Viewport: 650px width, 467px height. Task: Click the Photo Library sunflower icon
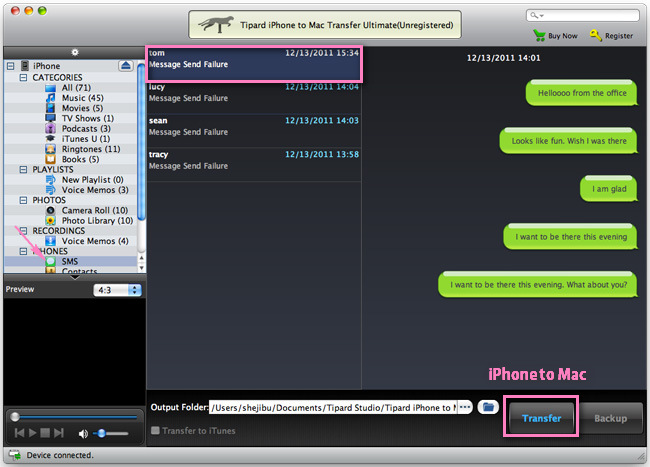click(x=50, y=220)
